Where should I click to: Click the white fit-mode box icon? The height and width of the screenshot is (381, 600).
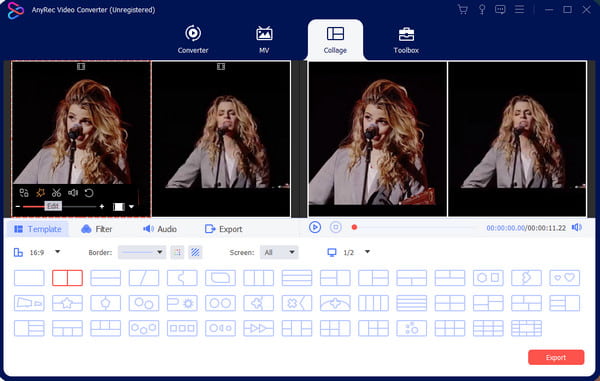pyautogui.click(x=119, y=207)
